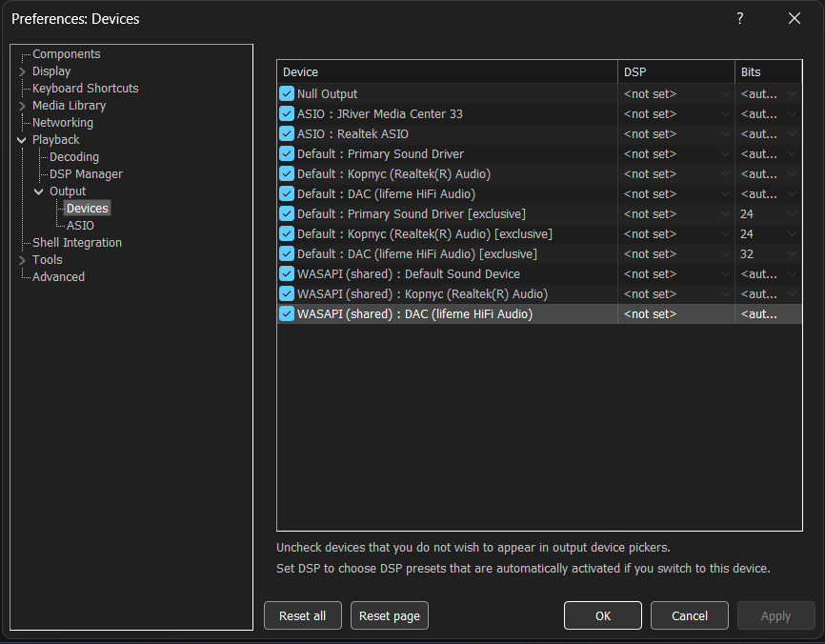Expand the Tools tree section
This screenshot has width=825, height=644.
[x=22, y=260]
